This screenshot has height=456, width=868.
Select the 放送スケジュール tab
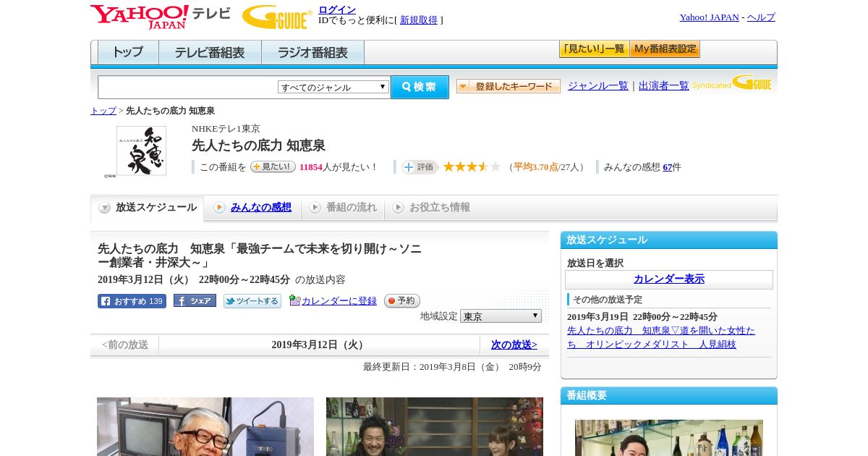148,208
